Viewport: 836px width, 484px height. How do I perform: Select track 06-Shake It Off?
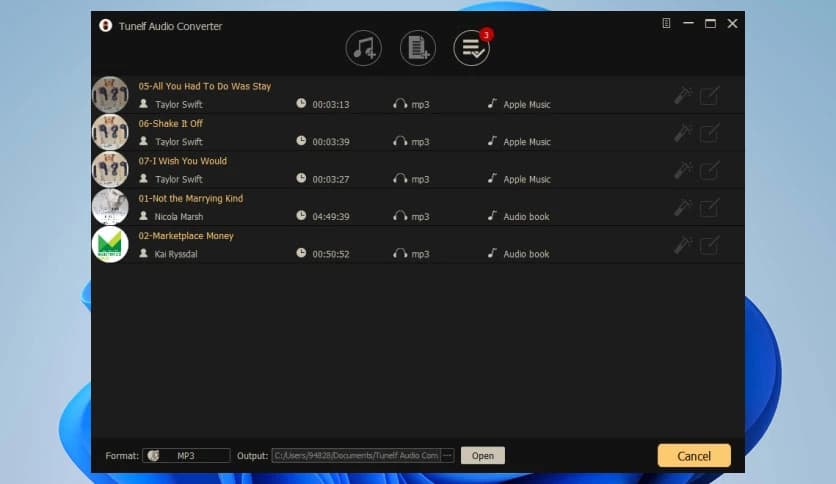click(171, 124)
